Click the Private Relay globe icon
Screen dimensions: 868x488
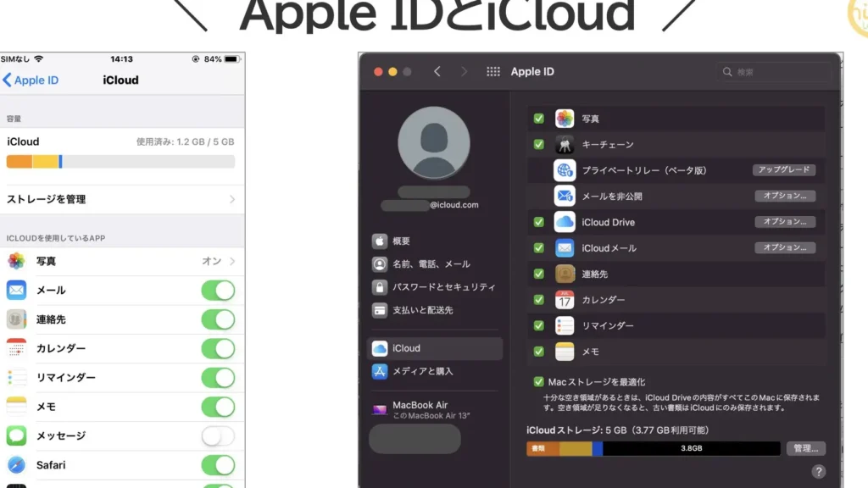(x=564, y=170)
